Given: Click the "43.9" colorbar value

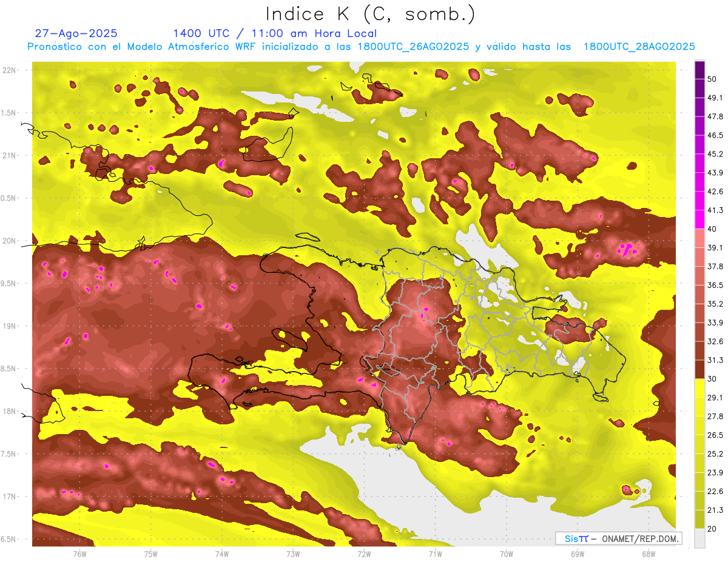Looking at the screenshot, I should [715, 173].
